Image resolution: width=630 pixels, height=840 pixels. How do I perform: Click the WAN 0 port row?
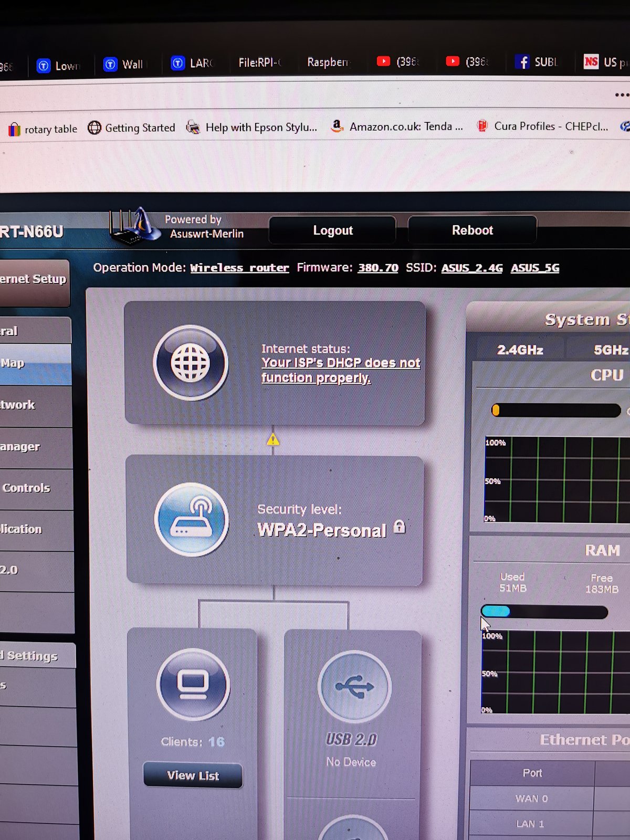tap(550, 799)
